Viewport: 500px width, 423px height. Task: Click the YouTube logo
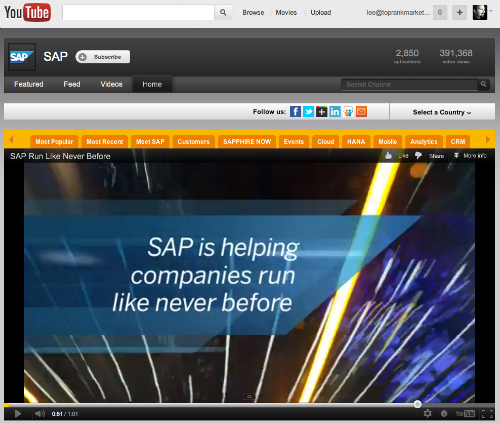point(27,13)
